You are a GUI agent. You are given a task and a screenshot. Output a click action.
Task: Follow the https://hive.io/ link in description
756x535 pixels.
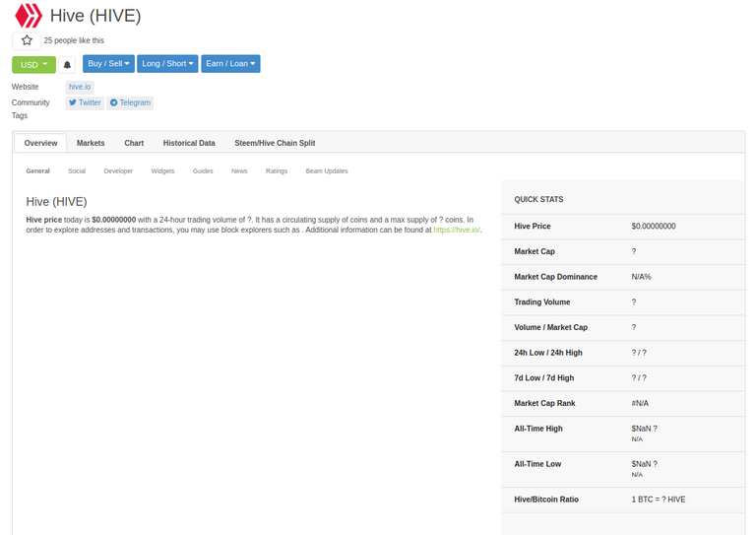pyautogui.click(x=456, y=230)
